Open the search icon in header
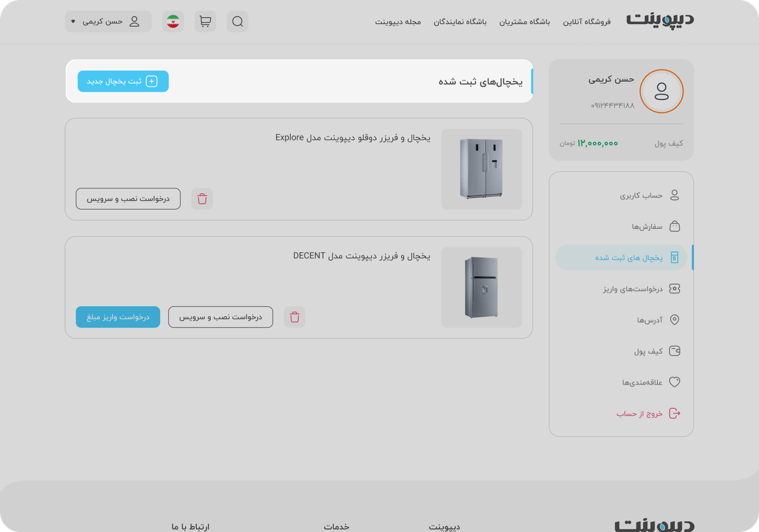 click(x=237, y=22)
